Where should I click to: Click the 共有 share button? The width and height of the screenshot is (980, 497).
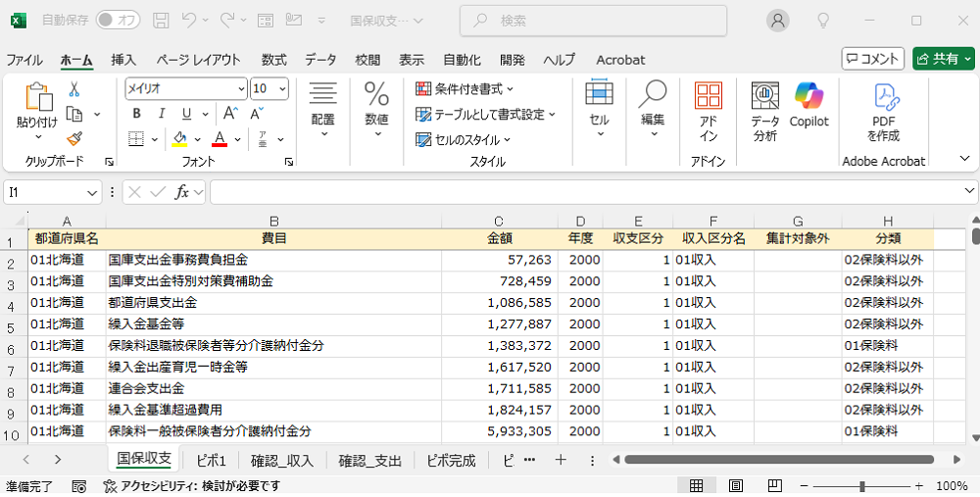[944, 59]
